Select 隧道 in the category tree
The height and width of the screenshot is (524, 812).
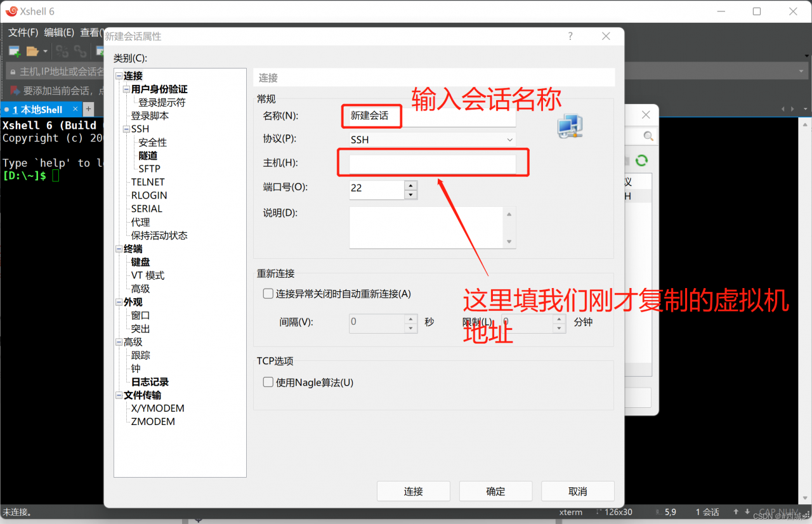[x=148, y=155]
